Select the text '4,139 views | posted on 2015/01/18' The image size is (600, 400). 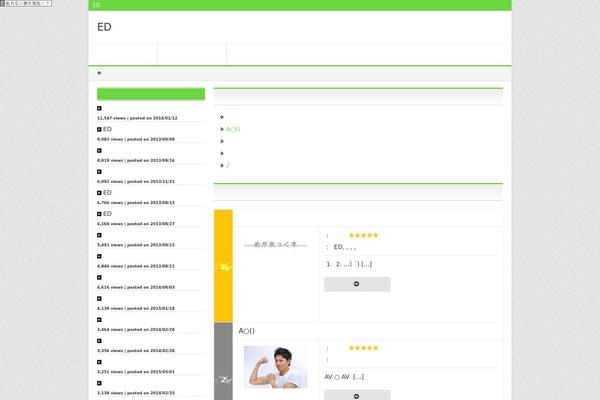pos(136,309)
